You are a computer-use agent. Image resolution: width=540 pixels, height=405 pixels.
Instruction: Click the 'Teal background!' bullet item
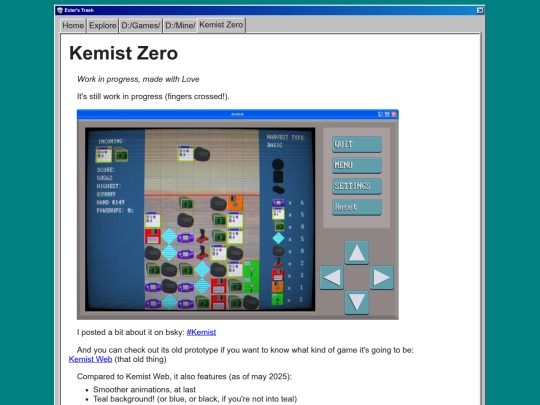click(x=195, y=399)
